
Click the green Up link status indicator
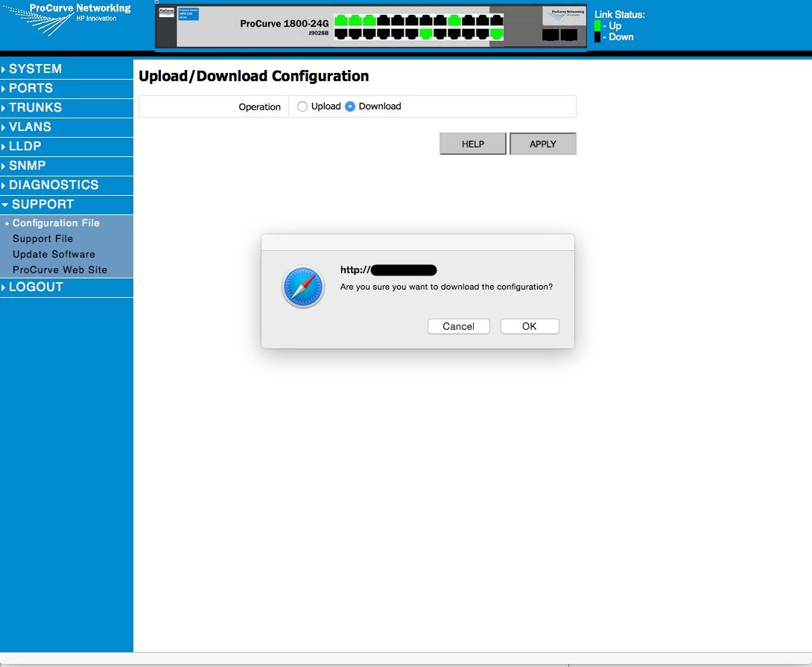(597, 25)
